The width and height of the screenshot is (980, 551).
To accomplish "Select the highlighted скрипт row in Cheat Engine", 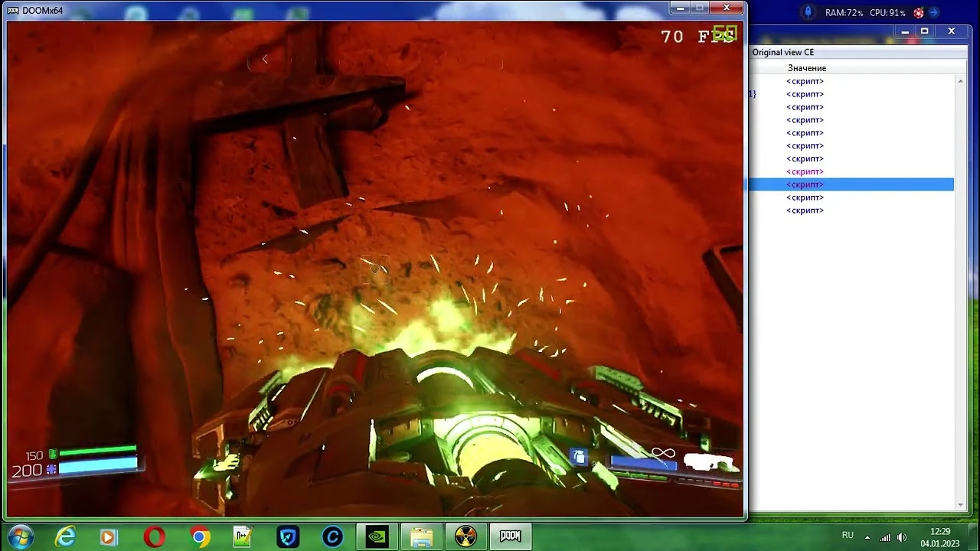I will tap(805, 184).
